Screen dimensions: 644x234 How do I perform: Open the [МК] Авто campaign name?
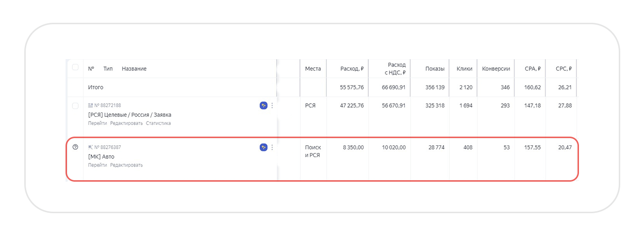coord(101,156)
